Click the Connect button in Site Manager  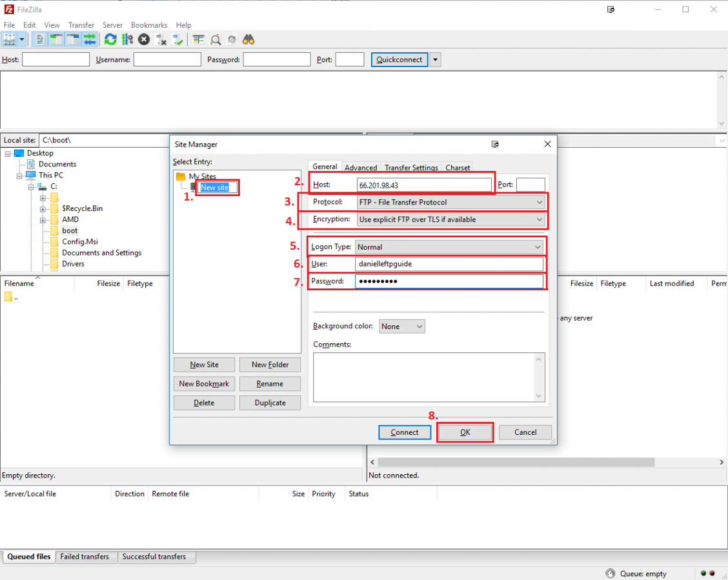[405, 432]
